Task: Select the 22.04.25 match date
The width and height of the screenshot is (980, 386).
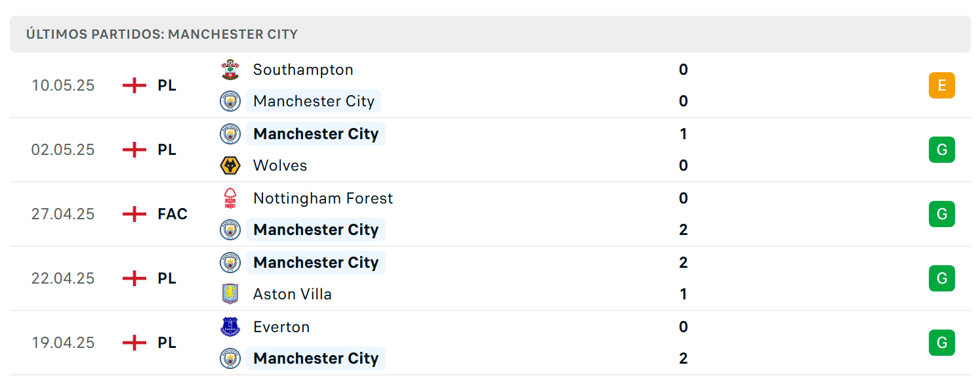Action: pyautogui.click(x=63, y=278)
